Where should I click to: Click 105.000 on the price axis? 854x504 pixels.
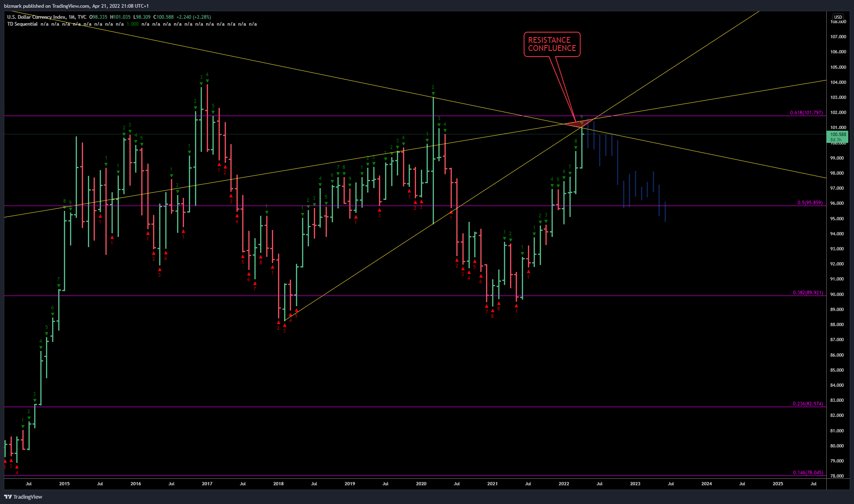(x=838, y=67)
